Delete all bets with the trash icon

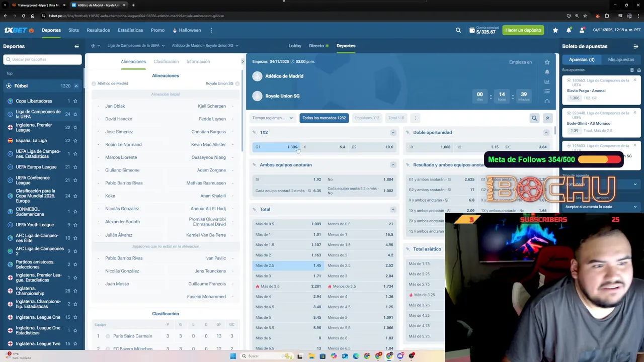click(x=632, y=70)
